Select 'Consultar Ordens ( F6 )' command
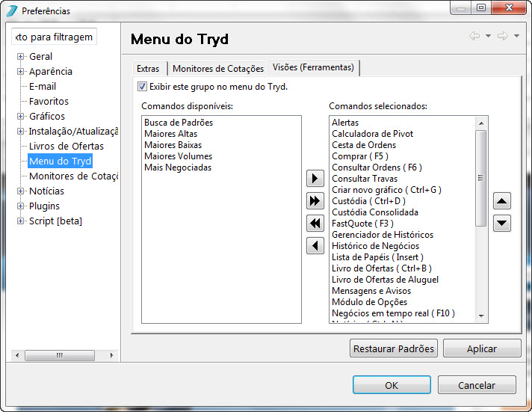Viewport: 532px width, 412px height. (x=377, y=167)
